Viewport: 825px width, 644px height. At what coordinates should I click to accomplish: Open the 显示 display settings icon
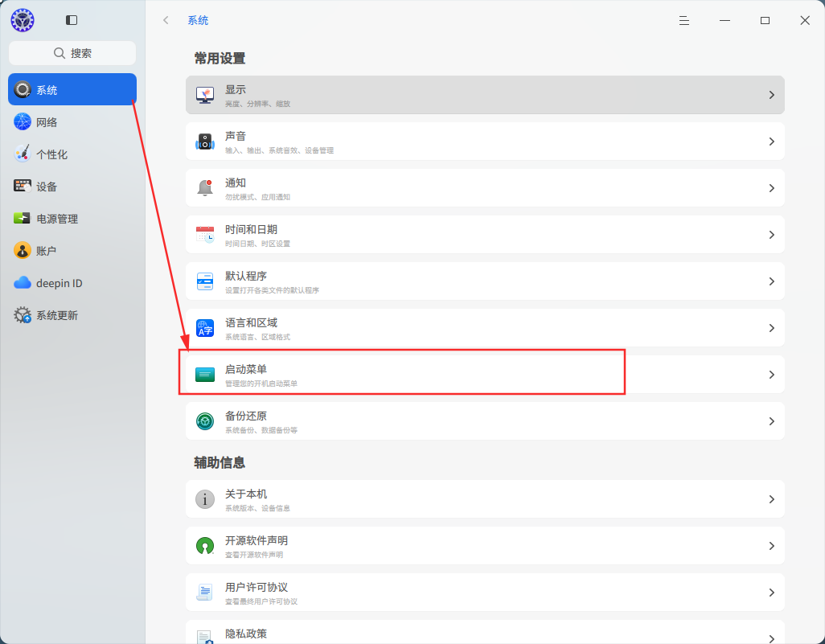[x=205, y=95]
